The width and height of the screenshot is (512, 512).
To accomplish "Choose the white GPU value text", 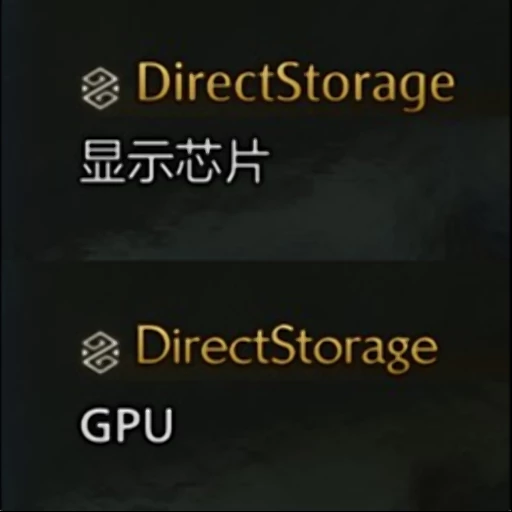I will [127, 425].
